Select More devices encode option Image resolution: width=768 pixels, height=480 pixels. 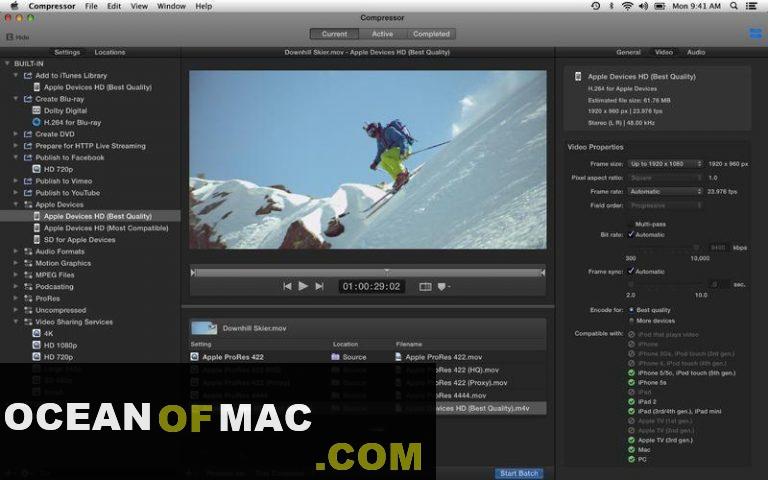[x=631, y=321]
